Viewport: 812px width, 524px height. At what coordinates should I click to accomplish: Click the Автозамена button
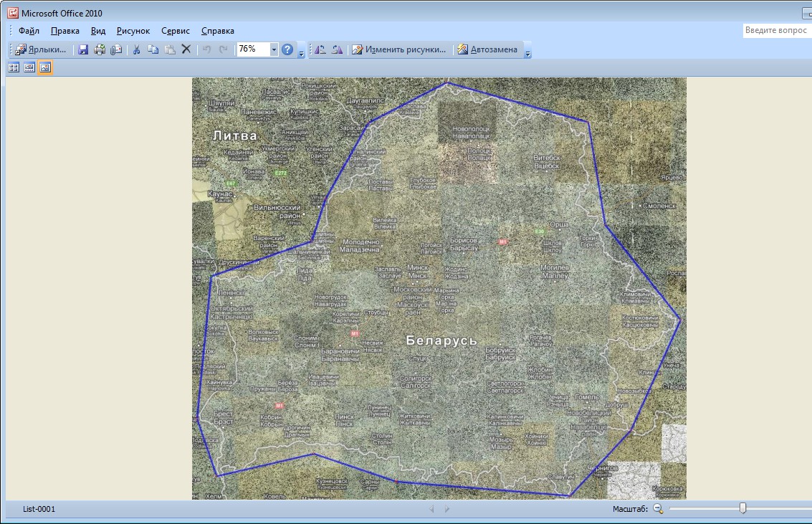[487, 49]
